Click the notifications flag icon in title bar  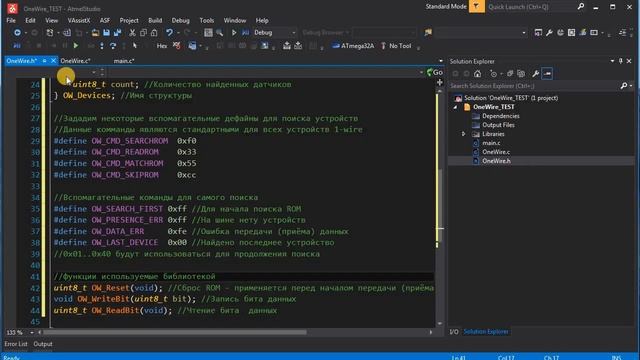tap(476, 7)
